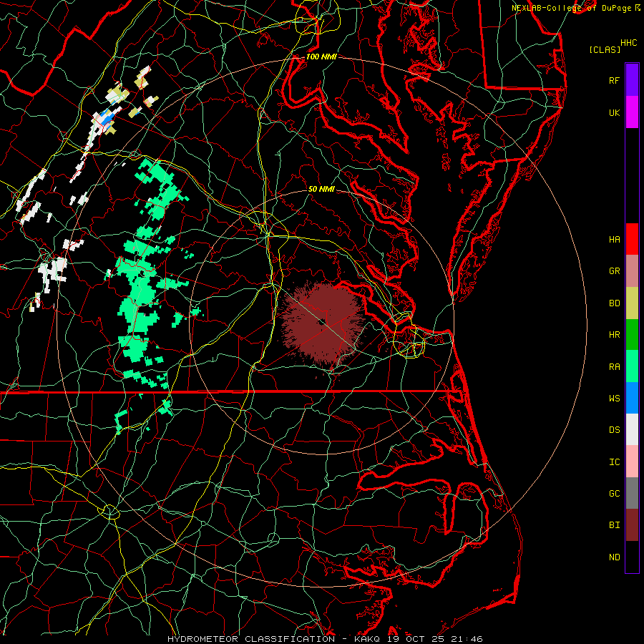Click the ND legend label
Screen dimensions: 644x644
pos(614,557)
